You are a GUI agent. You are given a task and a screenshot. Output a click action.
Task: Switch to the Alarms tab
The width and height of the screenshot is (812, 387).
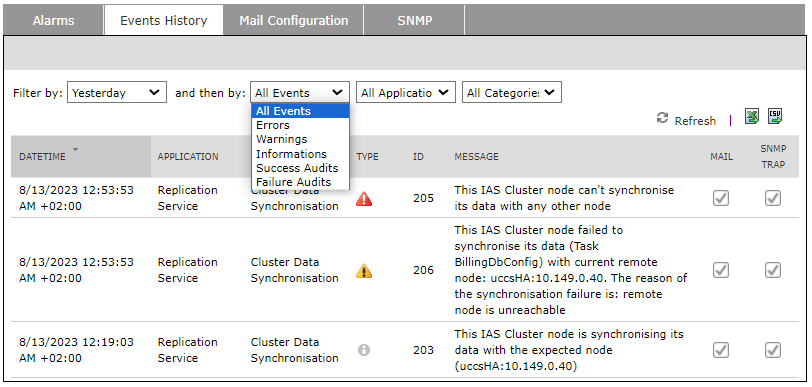tap(53, 21)
